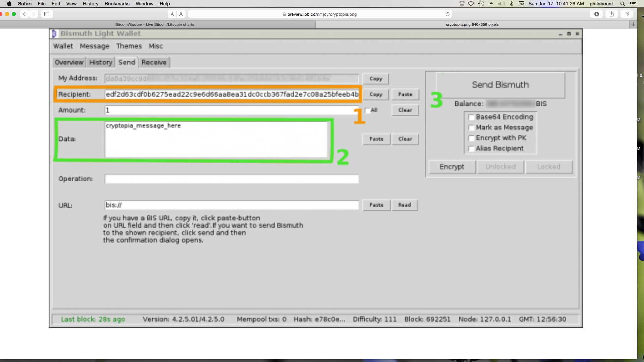Click the preview.ibb.co address bar
644x362 pixels.
click(320, 14)
